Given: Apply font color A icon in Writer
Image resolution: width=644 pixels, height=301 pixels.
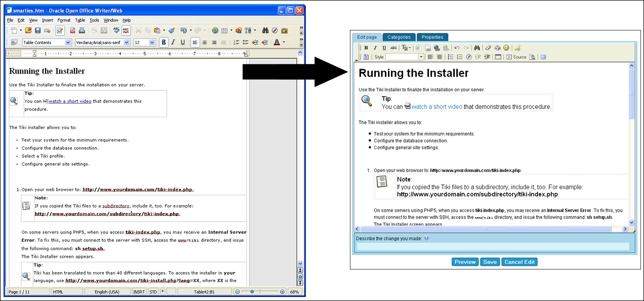Looking at the screenshot, I should click(x=276, y=43).
